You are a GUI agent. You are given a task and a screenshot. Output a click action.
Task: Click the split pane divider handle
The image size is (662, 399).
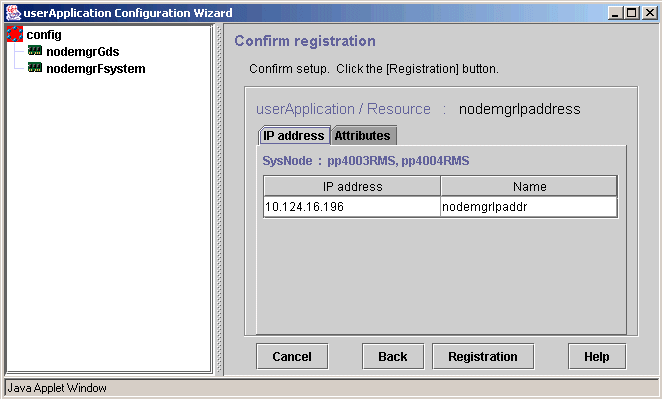pyautogui.click(x=219, y=199)
